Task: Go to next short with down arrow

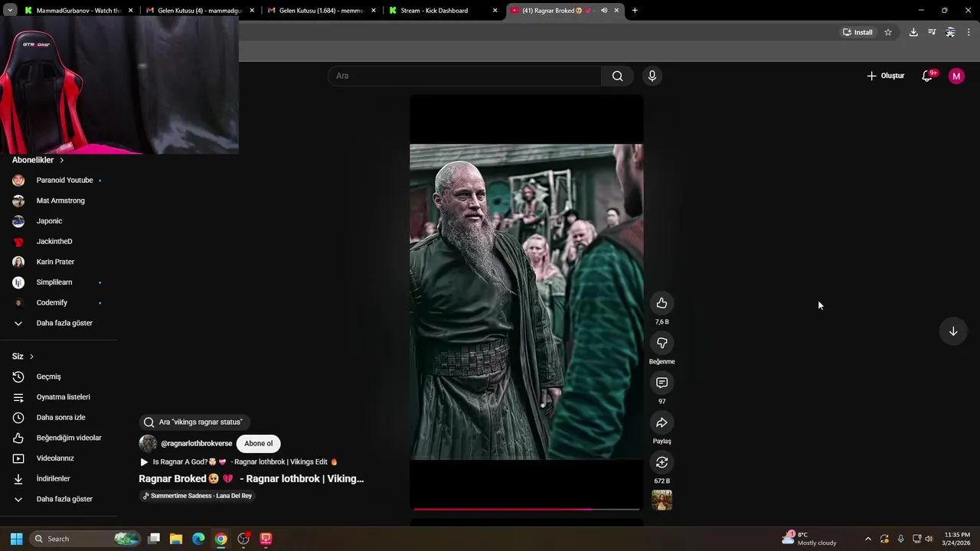Action: tap(953, 331)
